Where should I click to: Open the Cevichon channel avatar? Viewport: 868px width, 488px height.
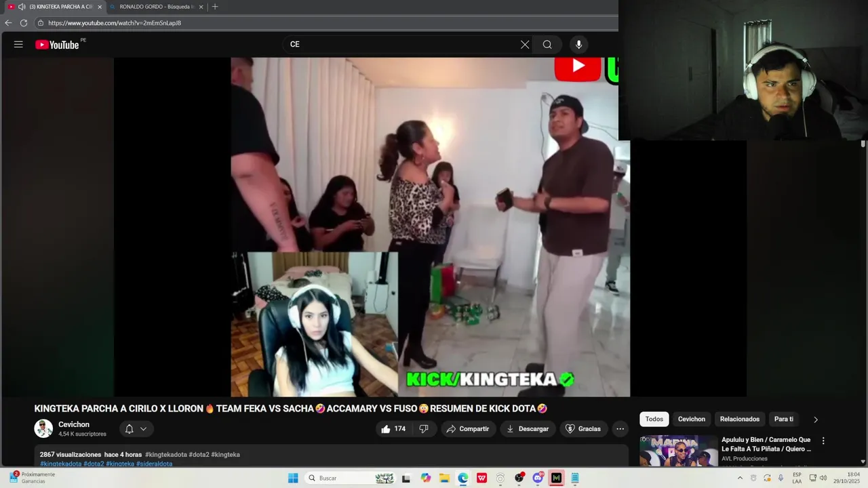click(x=43, y=428)
